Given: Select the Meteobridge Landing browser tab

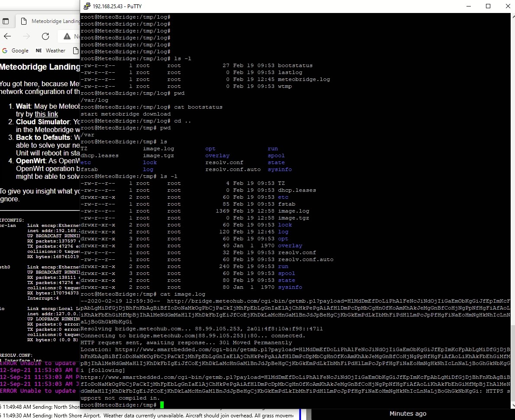Looking at the screenshot, I should tap(48, 21).
